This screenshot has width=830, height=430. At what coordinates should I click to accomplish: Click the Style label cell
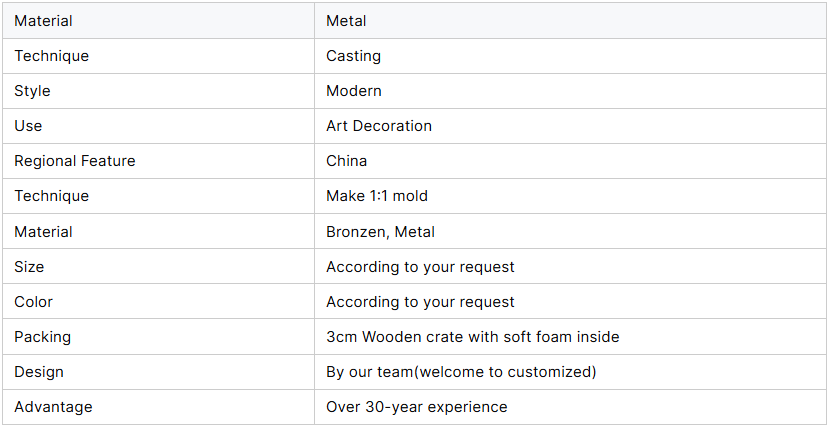pyautogui.click(x=158, y=91)
